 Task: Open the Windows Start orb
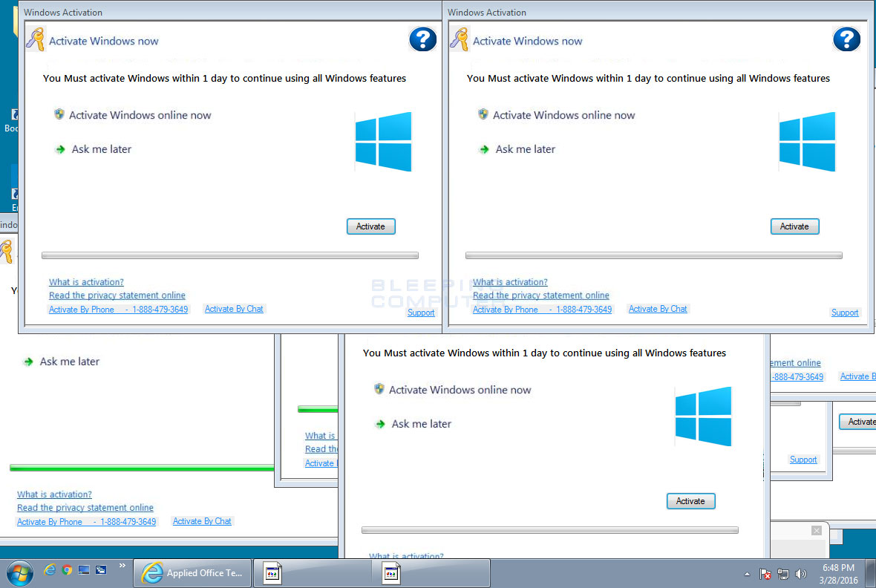19,573
